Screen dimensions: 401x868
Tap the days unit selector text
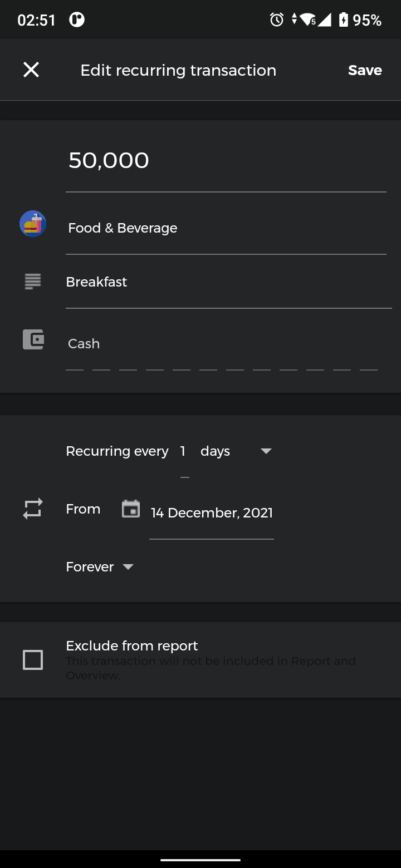(215, 451)
